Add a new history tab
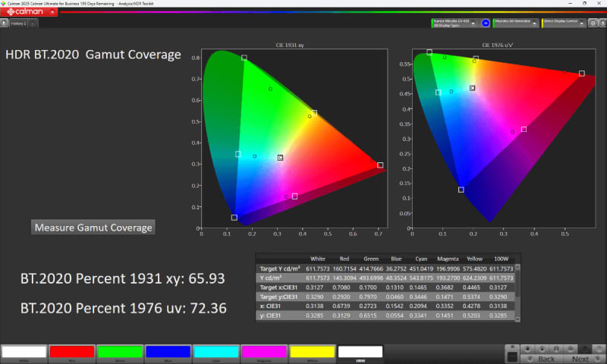Viewport: 607px width, 364px height. [33, 24]
